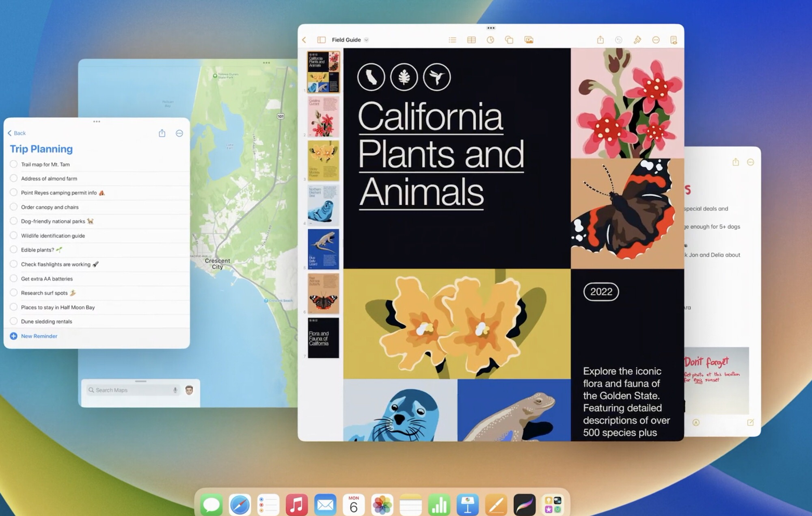Click the chart insert icon in Pages toolbar
Screen dimensions: 812x516
(490, 40)
